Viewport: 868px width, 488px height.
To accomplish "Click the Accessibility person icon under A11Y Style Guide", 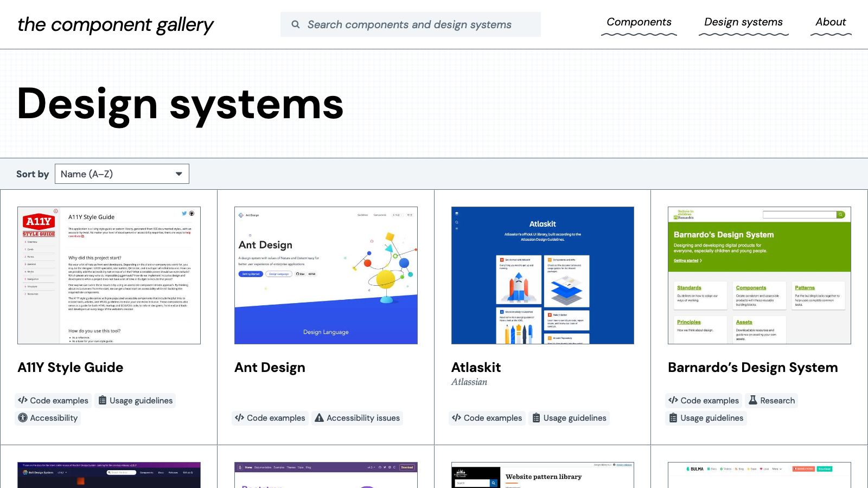I will [x=23, y=418].
